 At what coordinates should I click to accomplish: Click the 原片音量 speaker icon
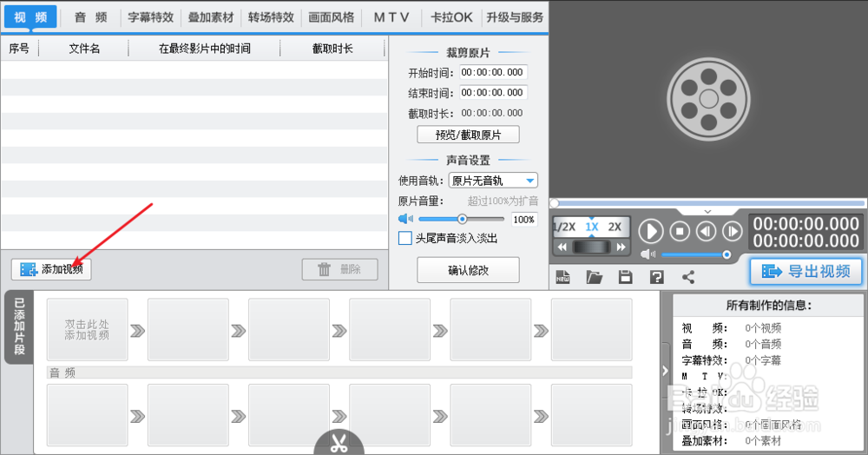pos(405,219)
